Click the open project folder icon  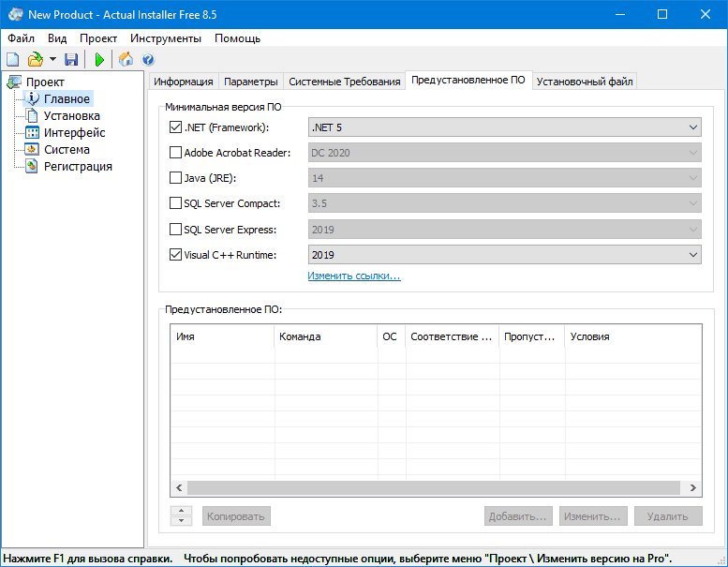pos(35,60)
